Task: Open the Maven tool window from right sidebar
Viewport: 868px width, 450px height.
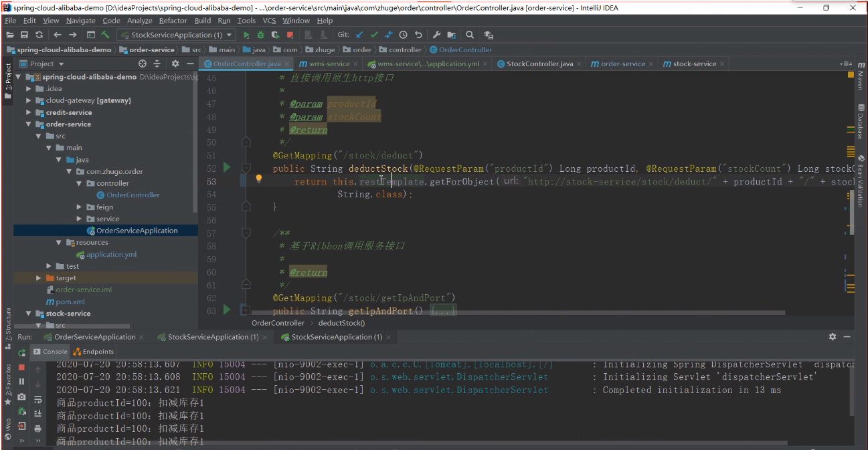Action: pyautogui.click(x=860, y=76)
